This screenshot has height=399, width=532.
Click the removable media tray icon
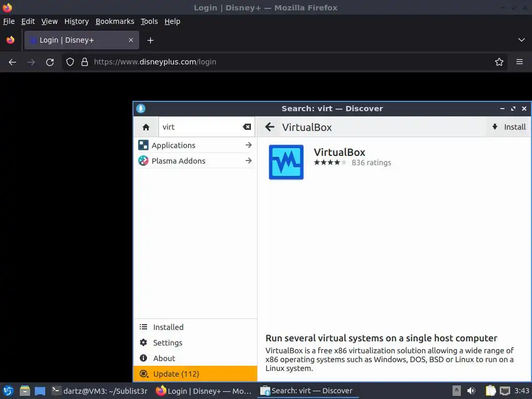[x=457, y=391]
